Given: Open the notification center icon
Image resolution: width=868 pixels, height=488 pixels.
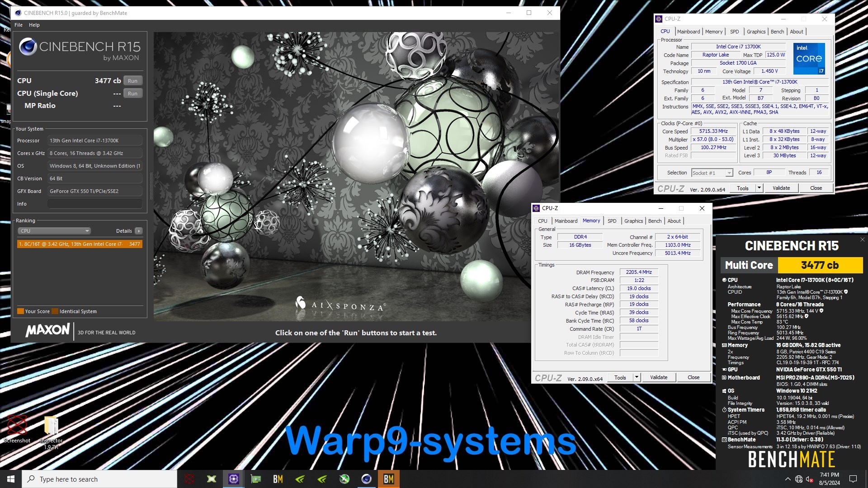Looking at the screenshot, I should click(x=853, y=479).
